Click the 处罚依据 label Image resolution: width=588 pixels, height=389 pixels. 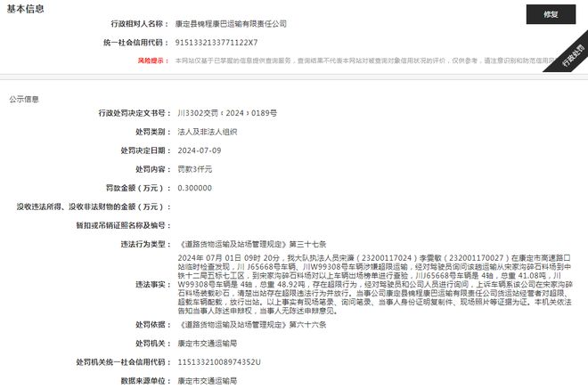(153, 325)
